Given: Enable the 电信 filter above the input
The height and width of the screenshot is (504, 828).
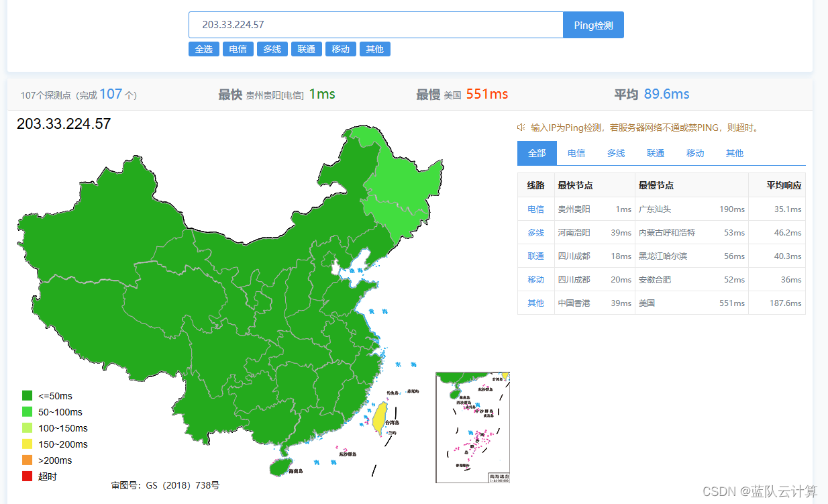Looking at the screenshot, I should click(238, 49).
